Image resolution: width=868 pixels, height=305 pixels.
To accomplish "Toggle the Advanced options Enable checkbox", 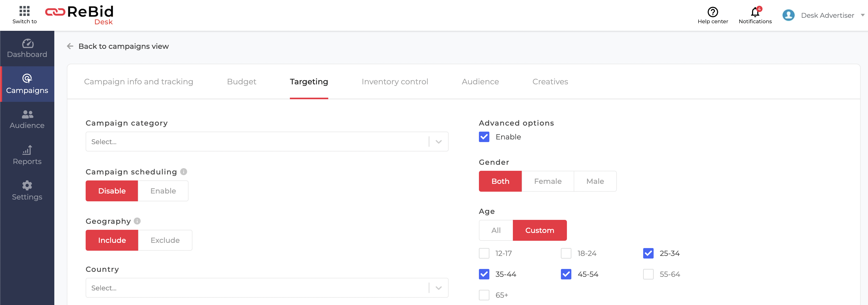I will (x=484, y=137).
